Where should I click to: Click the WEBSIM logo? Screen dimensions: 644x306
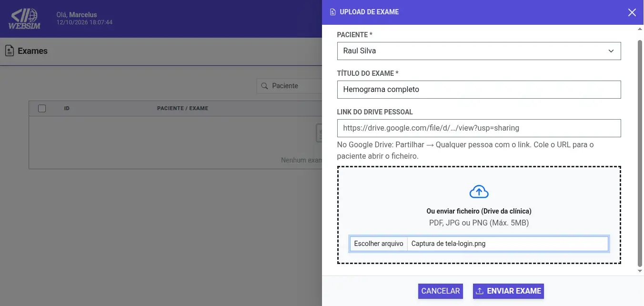click(x=25, y=19)
